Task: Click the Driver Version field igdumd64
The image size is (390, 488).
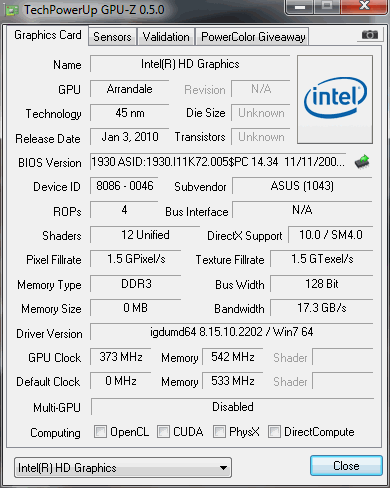Action: pos(232,332)
